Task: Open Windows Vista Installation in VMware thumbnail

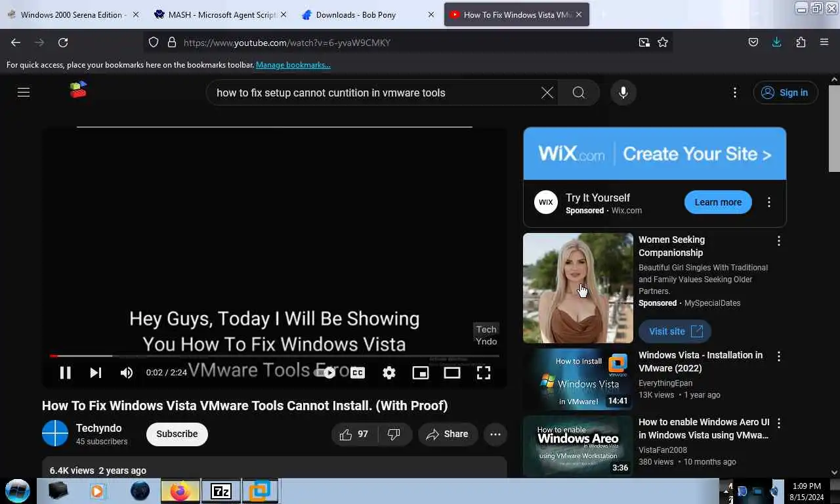Action: tap(578, 379)
